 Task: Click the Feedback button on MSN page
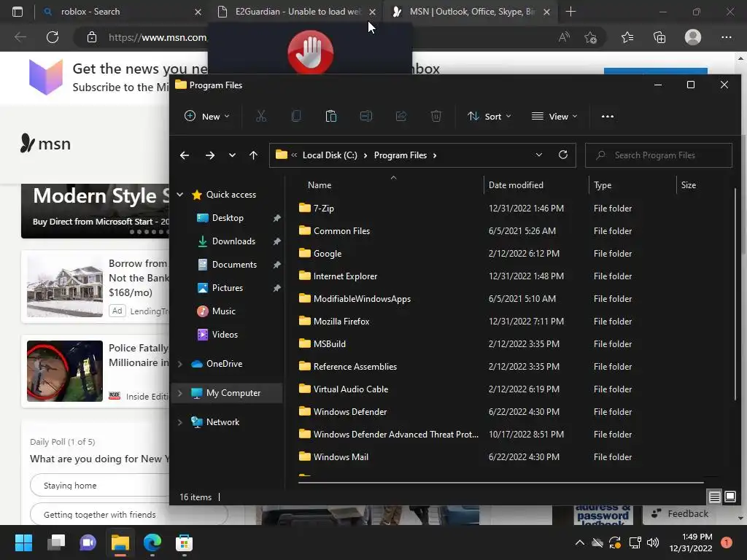point(679,514)
